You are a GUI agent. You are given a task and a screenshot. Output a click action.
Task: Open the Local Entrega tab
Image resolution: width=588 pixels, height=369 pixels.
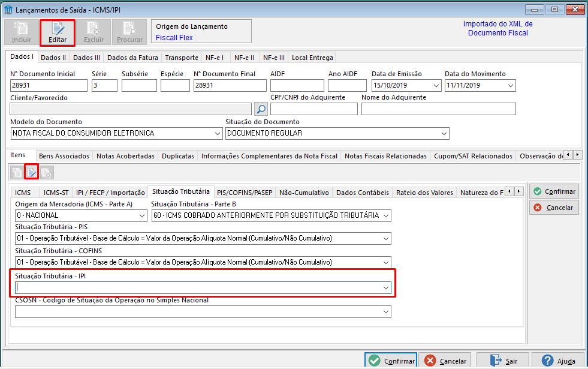coord(312,58)
